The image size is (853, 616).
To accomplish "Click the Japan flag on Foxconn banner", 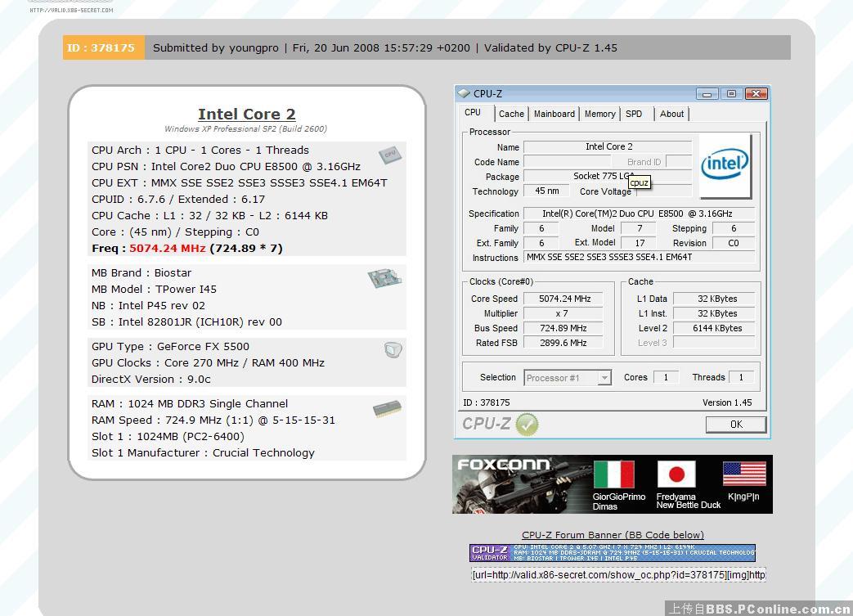I will tap(676, 474).
